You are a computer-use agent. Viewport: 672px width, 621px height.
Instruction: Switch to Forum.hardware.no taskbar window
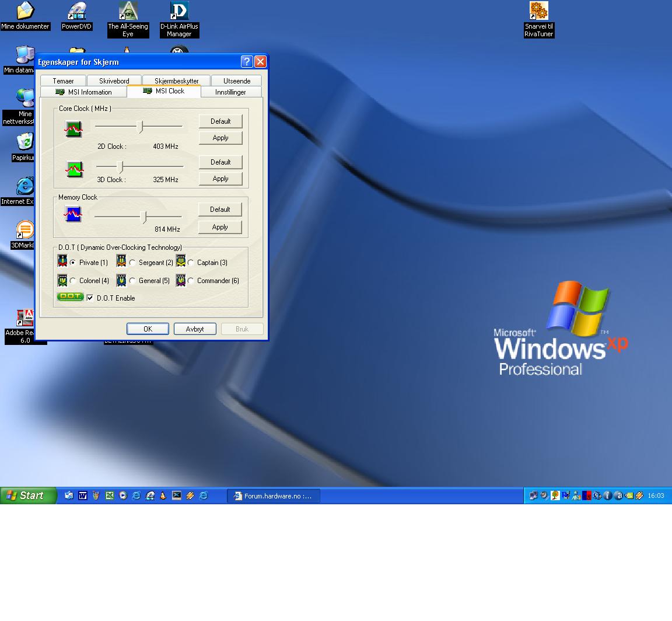pyautogui.click(x=274, y=496)
